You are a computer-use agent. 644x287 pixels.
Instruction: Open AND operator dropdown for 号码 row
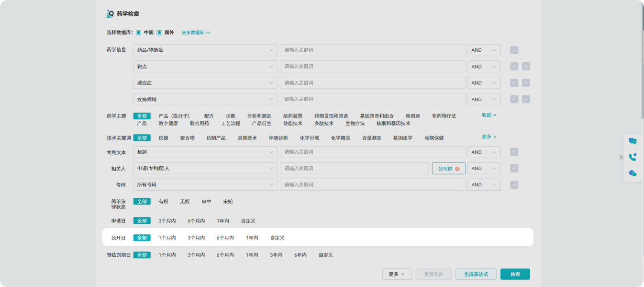click(x=484, y=184)
